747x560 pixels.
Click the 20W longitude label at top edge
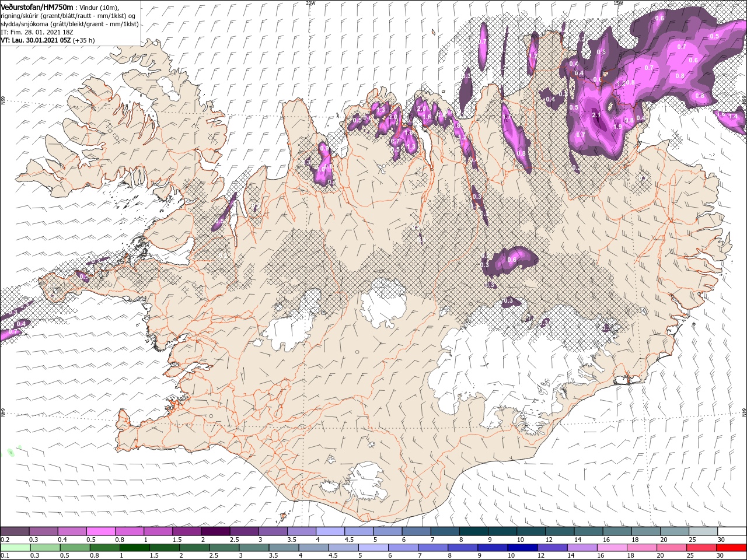[310, 3]
